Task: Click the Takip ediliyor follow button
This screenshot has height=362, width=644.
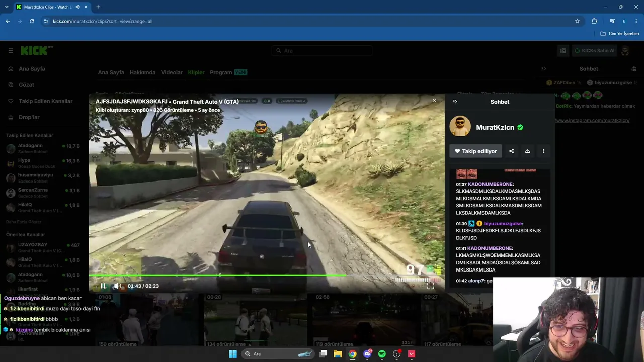Action: pyautogui.click(x=475, y=151)
